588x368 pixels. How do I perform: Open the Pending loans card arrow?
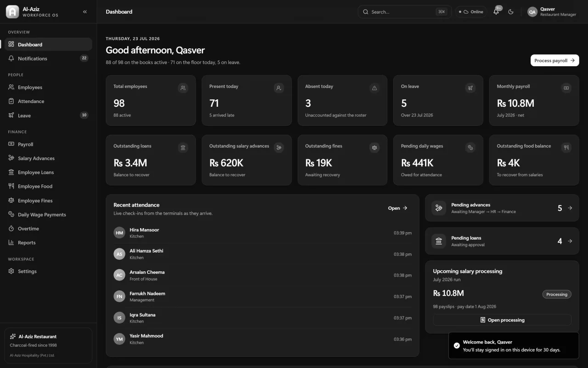570,241
